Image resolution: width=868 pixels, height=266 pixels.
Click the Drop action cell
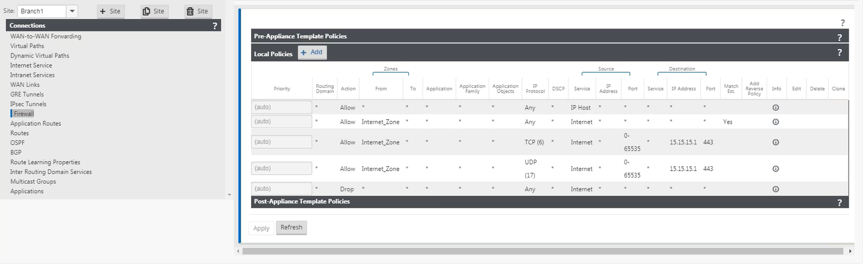[x=347, y=189]
